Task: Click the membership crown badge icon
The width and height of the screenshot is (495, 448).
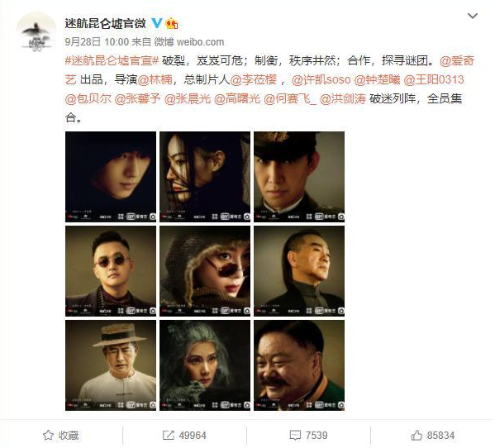Action: [172, 23]
